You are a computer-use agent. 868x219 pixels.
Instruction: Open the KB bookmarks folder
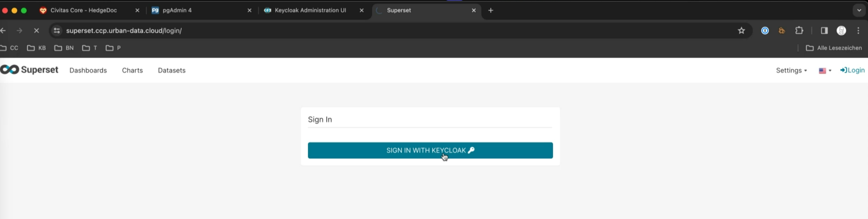(x=37, y=48)
